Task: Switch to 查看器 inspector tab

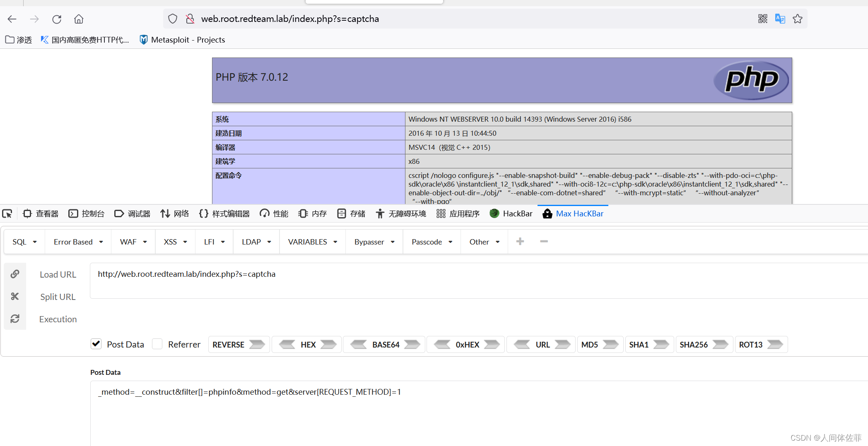Action: coord(41,213)
